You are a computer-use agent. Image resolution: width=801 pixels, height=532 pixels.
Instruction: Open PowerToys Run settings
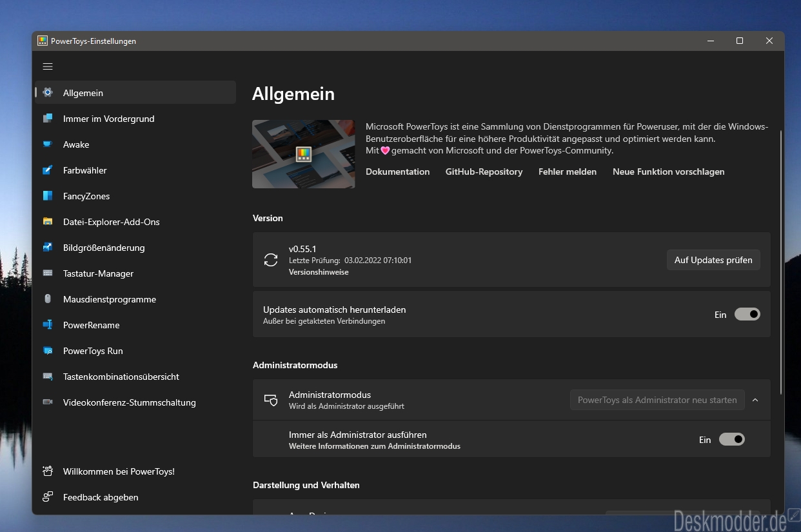tap(135, 351)
